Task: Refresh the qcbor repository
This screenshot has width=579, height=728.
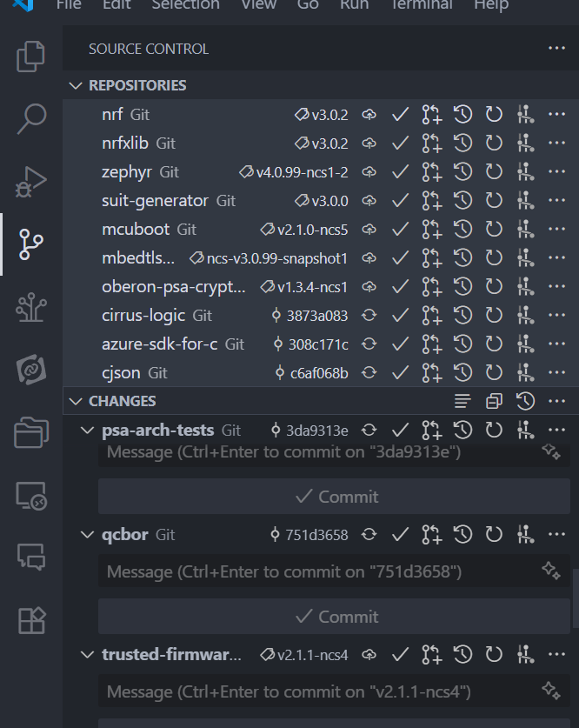Action: [494, 534]
